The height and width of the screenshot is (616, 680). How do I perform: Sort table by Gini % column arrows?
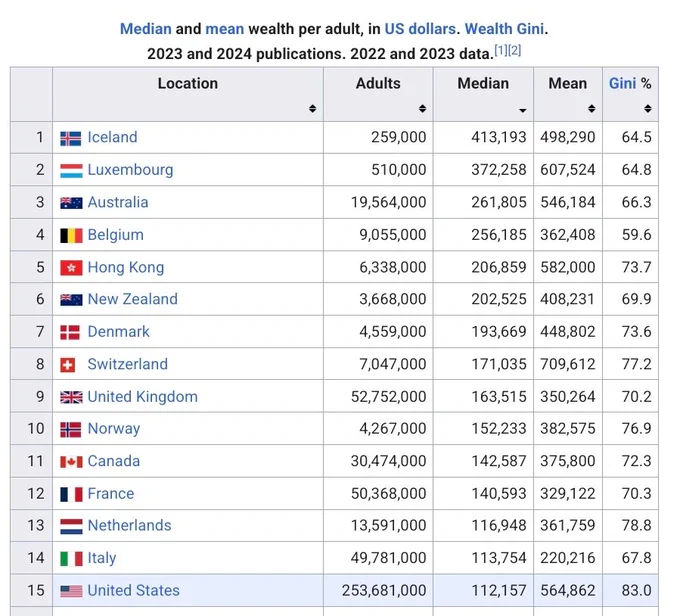[x=648, y=108]
